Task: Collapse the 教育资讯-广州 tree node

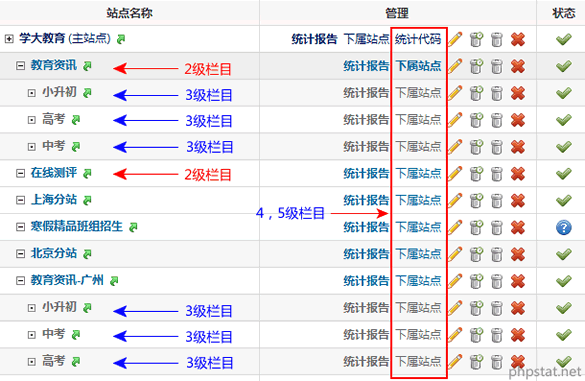Action: 20,281
